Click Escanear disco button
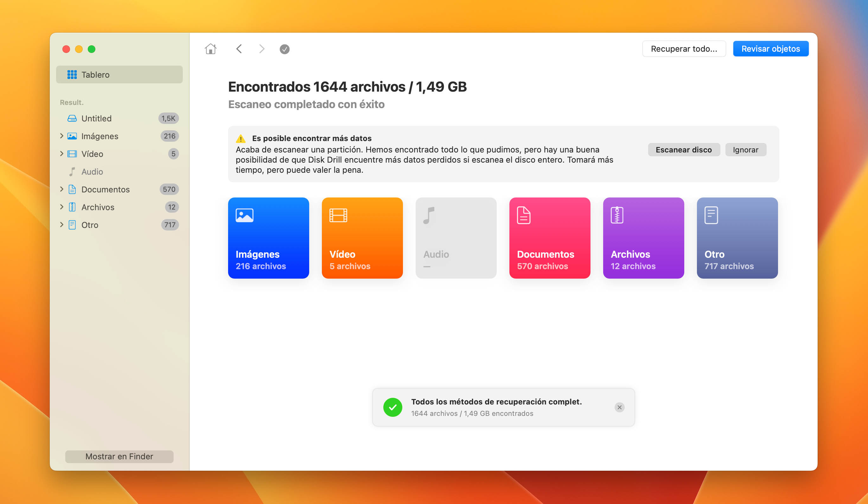 coord(684,150)
